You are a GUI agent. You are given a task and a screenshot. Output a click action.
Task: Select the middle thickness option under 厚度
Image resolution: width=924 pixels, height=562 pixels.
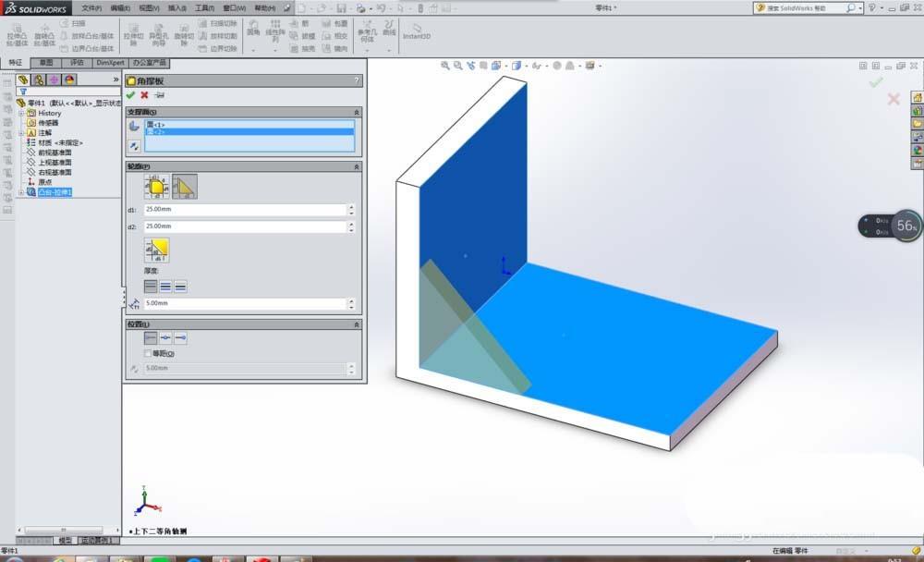point(164,287)
